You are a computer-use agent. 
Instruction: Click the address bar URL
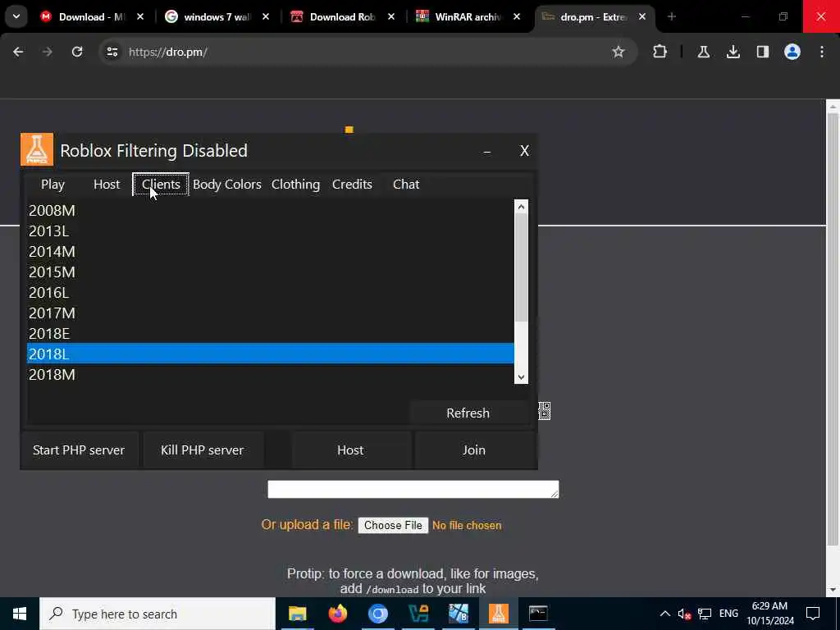tap(167, 52)
